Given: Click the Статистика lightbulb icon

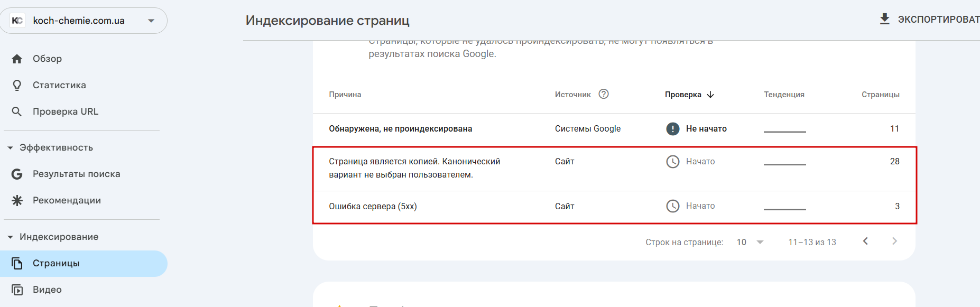Looking at the screenshot, I should pos(17,85).
